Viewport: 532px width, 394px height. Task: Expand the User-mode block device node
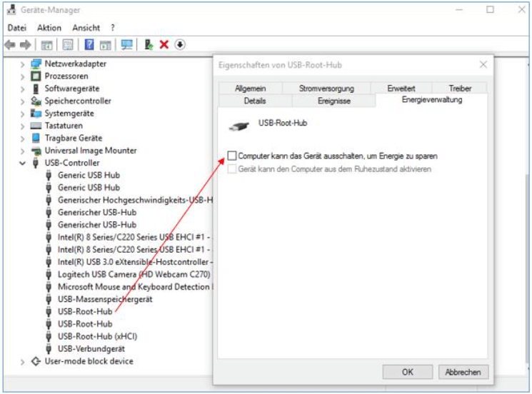25,361
